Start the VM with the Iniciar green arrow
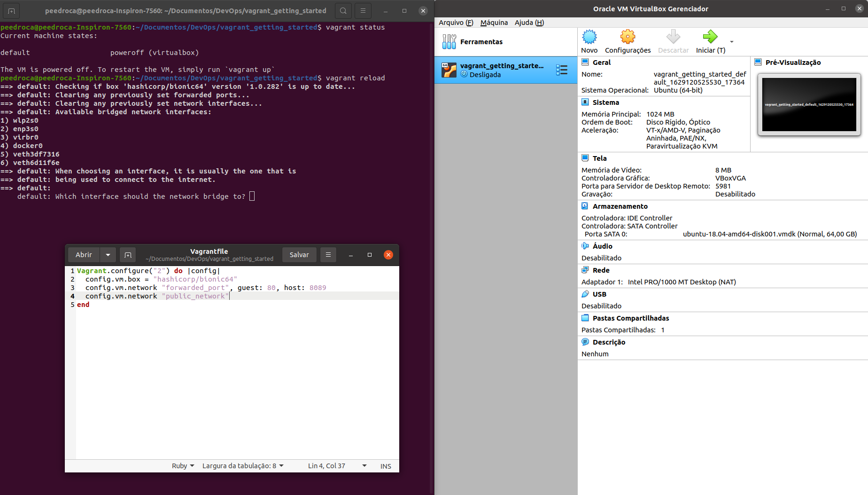Screen dimensions: 868x495 click(710, 37)
